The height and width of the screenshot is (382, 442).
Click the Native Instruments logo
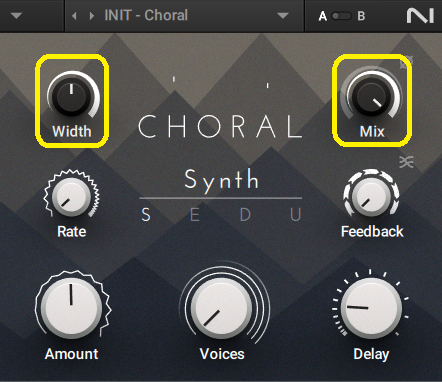coord(420,16)
